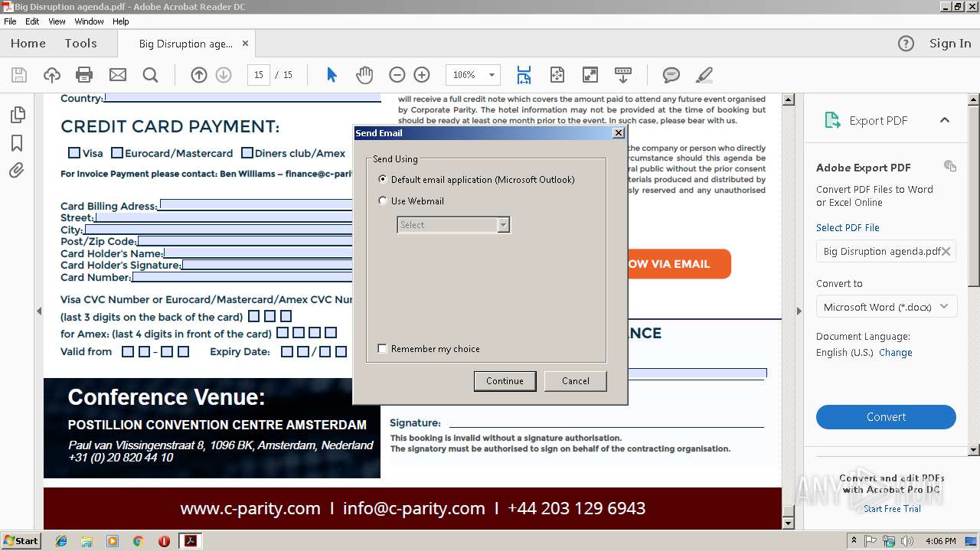This screenshot has height=551, width=980.
Task: Tick the Visa checkbox
Action: click(x=74, y=153)
